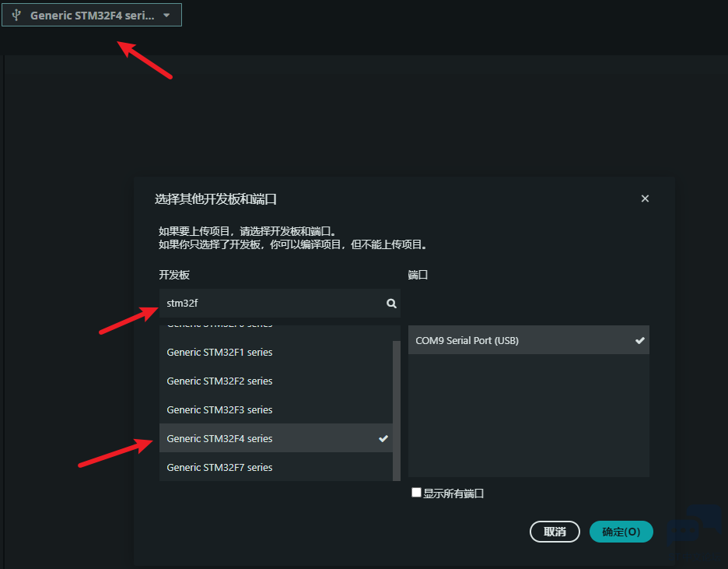This screenshot has width=728, height=569.
Task: Select COM9 Serial Port (USB)
Action: (528, 340)
